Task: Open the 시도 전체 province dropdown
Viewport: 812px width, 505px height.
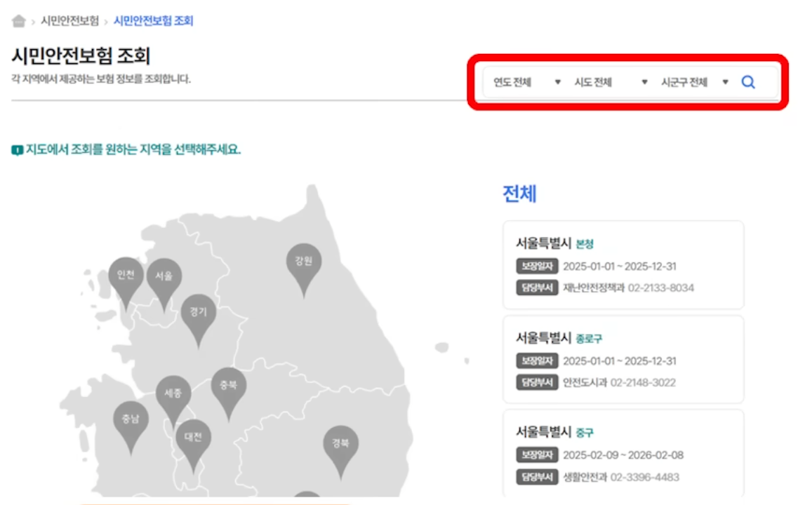Action: point(611,82)
